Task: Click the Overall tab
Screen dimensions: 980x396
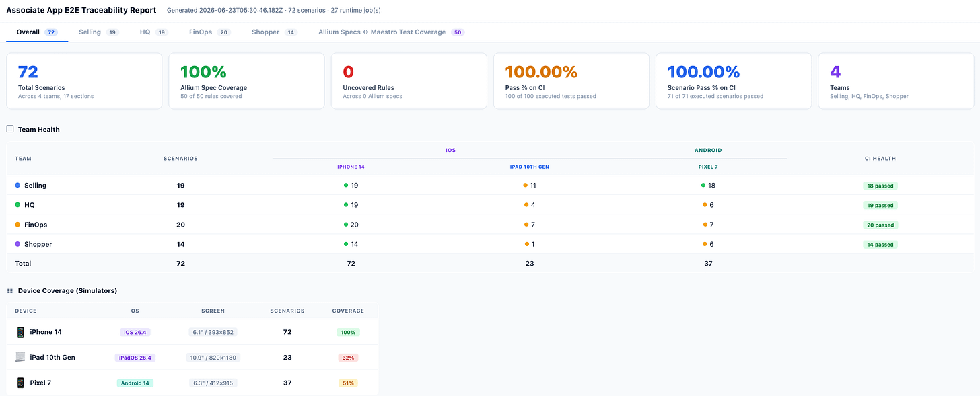Action: point(37,32)
